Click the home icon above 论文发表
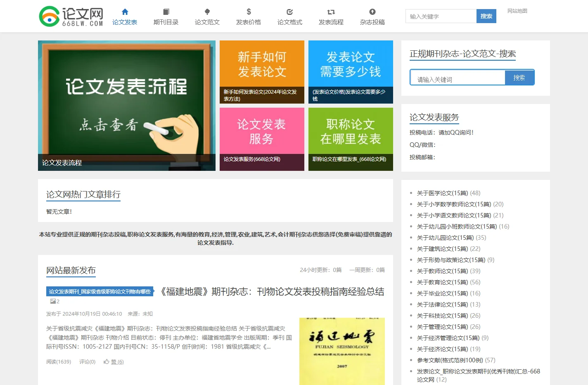 (x=125, y=12)
